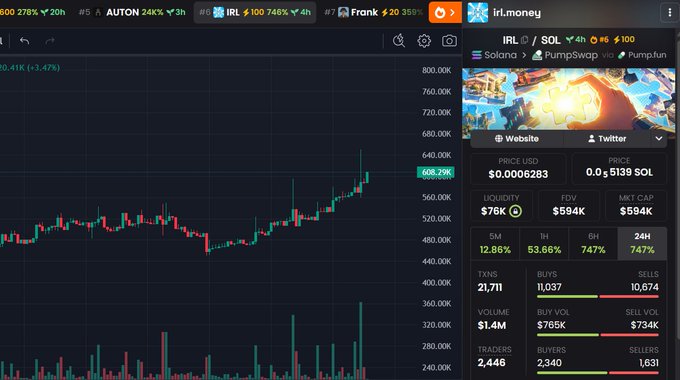Open trending #6 IRL ticker

click(x=255, y=12)
